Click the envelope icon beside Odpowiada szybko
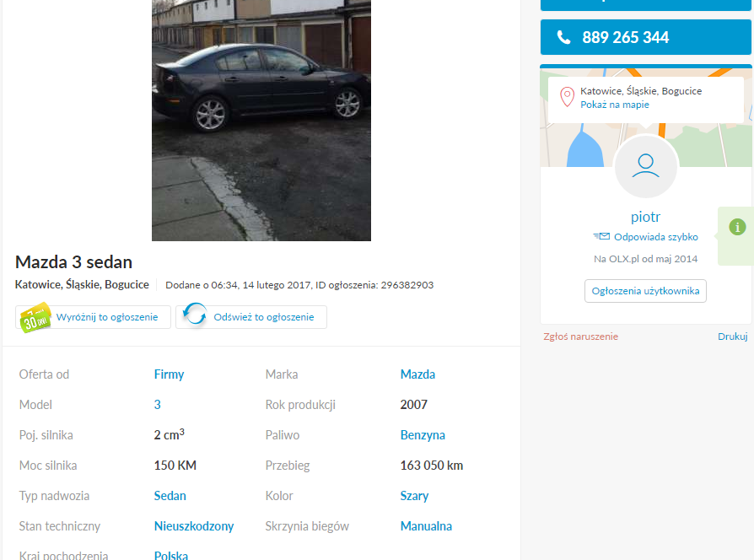The image size is (754, 560). (601, 236)
